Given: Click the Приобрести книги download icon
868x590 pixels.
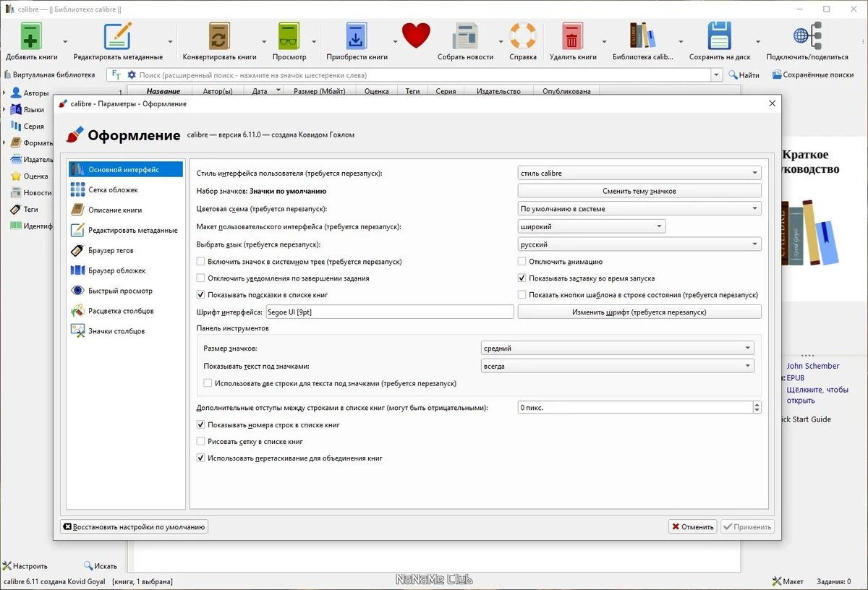Looking at the screenshot, I should 357,36.
